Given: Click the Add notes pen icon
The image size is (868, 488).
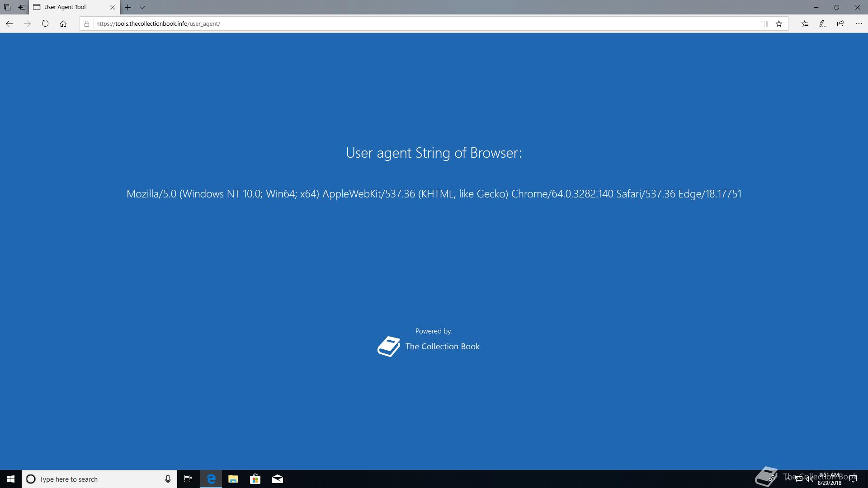Looking at the screenshot, I should coord(822,23).
